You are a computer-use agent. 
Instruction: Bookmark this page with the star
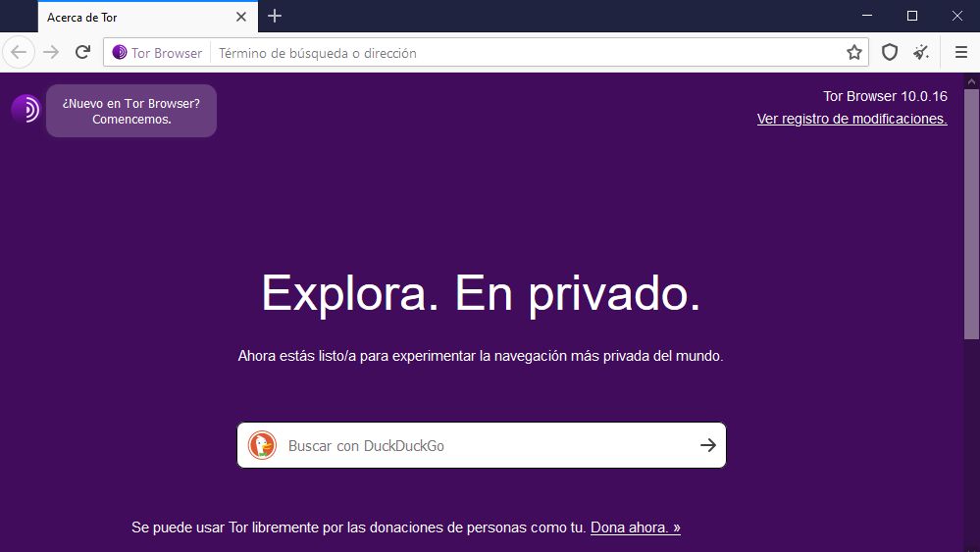[853, 52]
